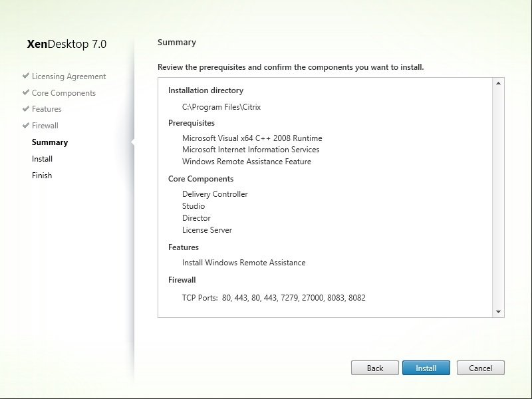Select Windows Remote Assistance Feature entry
The height and width of the screenshot is (399, 532).
pos(247,162)
